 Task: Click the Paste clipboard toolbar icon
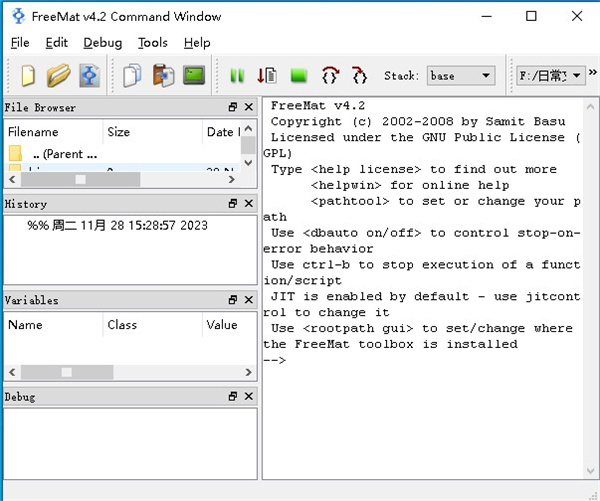163,75
